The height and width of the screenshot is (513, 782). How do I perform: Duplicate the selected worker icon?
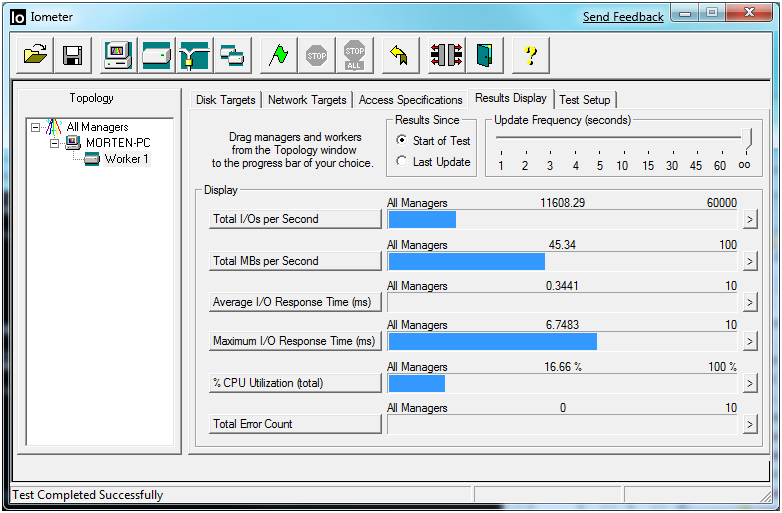click(x=232, y=55)
